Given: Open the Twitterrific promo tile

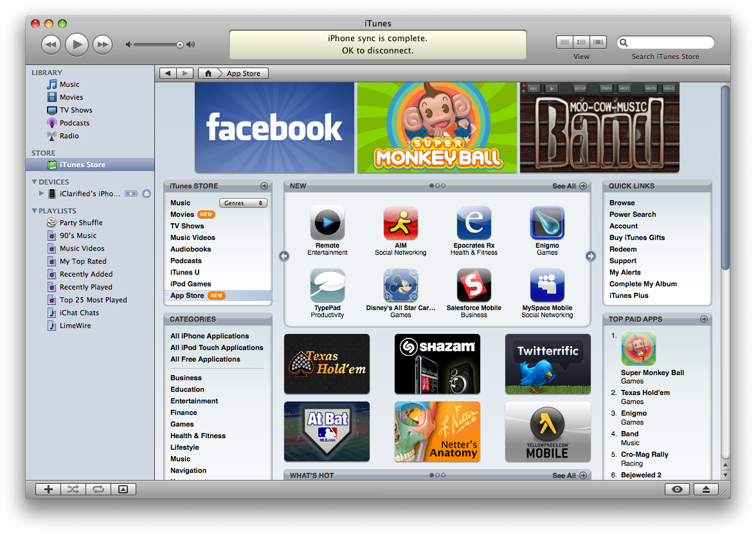Looking at the screenshot, I should [x=548, y=364].
